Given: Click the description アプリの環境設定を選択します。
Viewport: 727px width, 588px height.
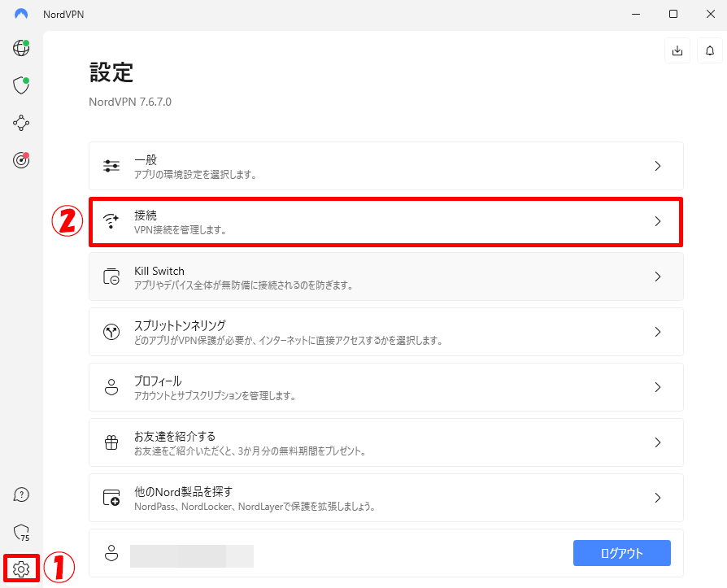Looking at the screenshot, I should click(x=195, y=175).
